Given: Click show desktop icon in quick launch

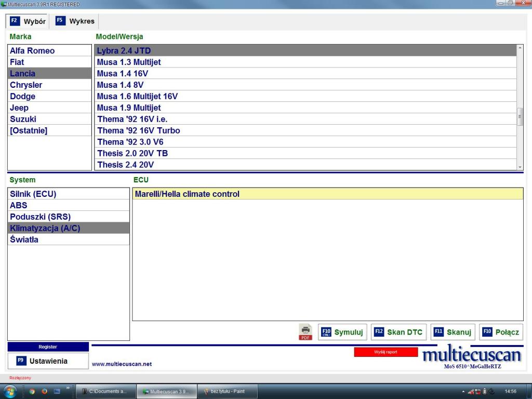Looking at the screenshot, I should (x=57, y=391).
